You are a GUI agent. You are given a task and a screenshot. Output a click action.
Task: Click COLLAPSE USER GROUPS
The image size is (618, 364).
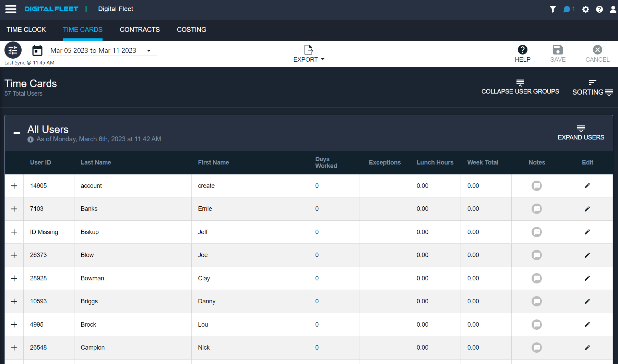point(520,87)
